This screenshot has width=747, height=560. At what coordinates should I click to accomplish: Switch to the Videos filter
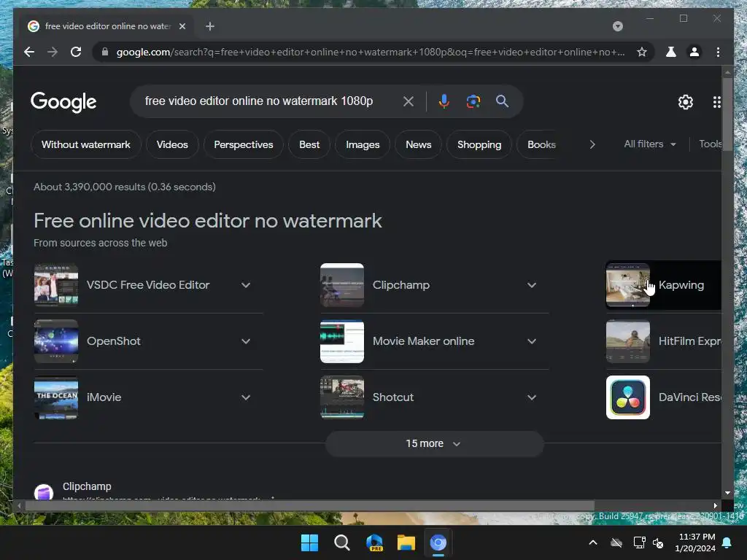point(172,144)
